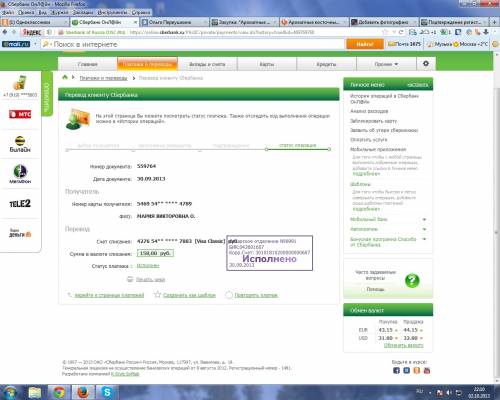
Task: Focus the Поиск в интернете search field
Action: pyautogui.click(x=193, y=44)
